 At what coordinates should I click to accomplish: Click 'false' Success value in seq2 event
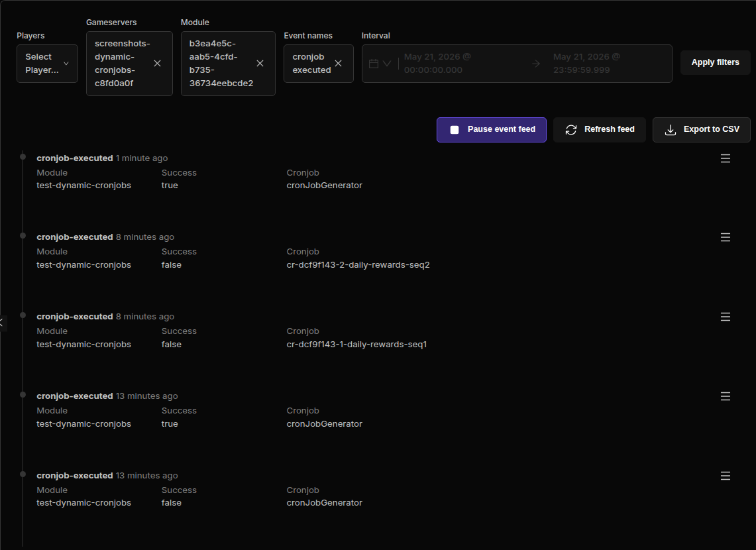coord(171,265)
